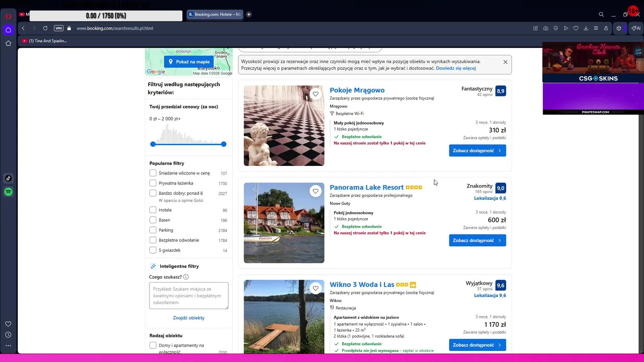Open Wikno 3 Woda i Las title
The height and width of the screenshot is (362, 644).
(x=362, y=285)
